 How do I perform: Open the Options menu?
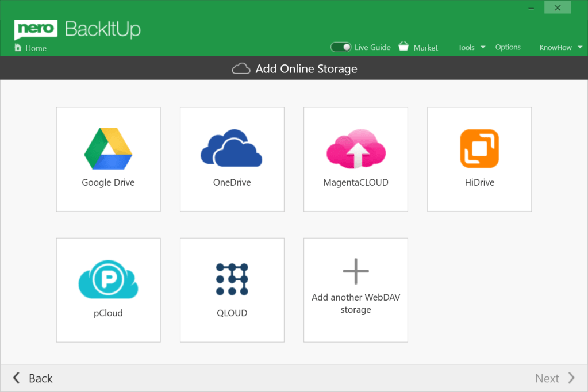pos(508,47)
